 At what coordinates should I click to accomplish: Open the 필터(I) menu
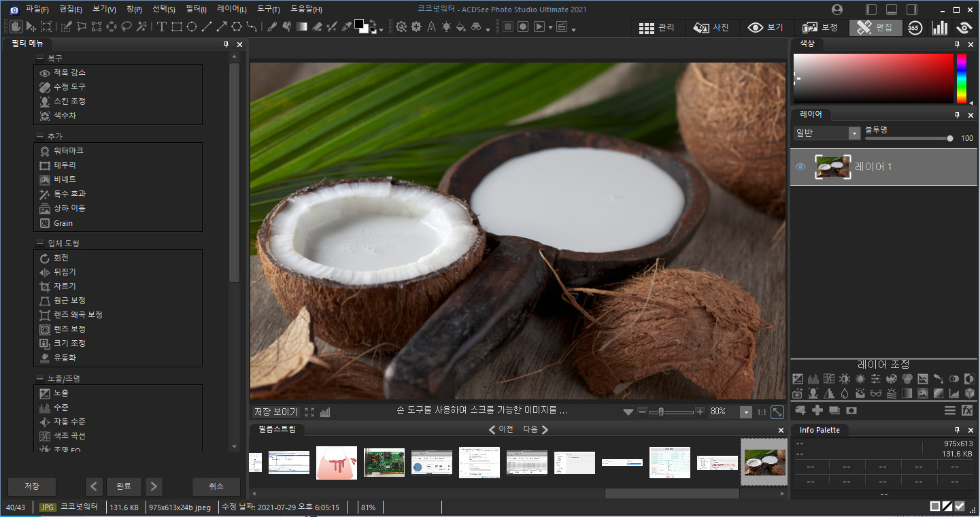coord(196,10)
